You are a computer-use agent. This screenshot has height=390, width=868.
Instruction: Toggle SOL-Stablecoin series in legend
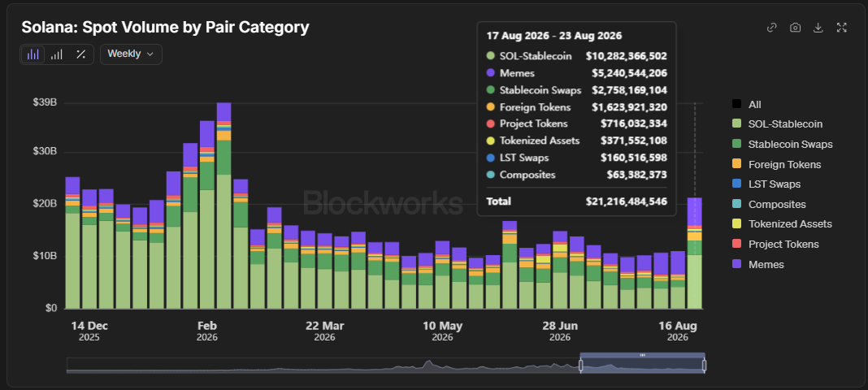click(x=777, y=124)
